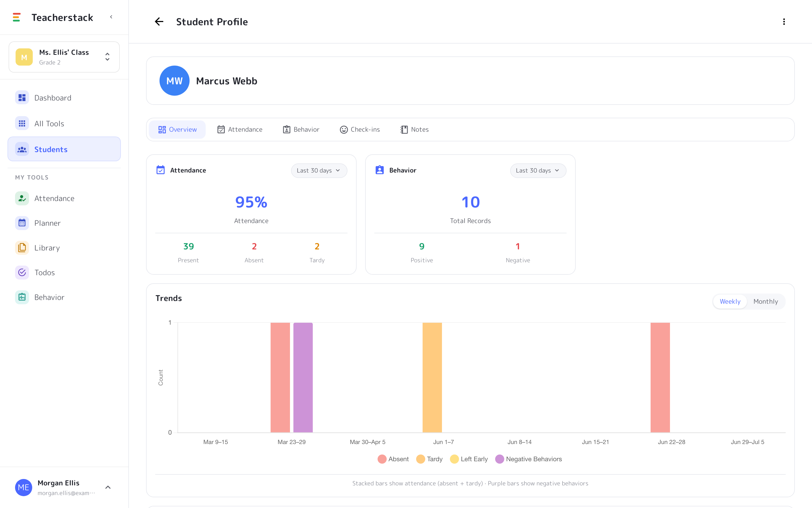
Task: Switch trends view to Weekly
Action: (x=730, y=301)
